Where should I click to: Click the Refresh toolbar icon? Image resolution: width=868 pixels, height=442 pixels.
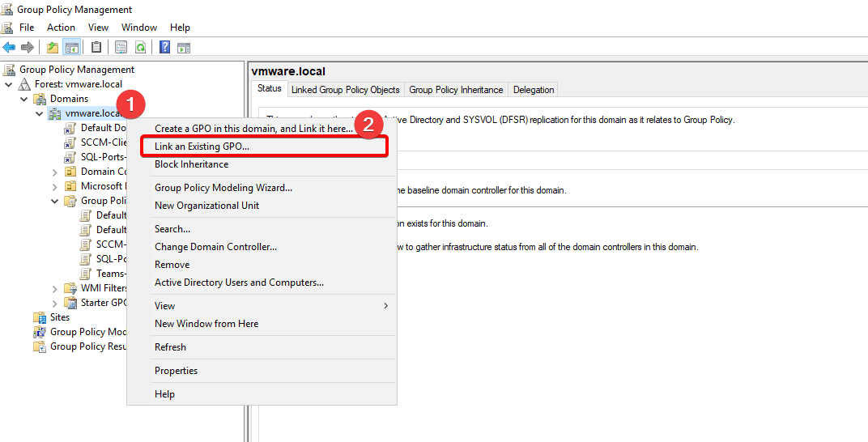click(x=141, y=47)
